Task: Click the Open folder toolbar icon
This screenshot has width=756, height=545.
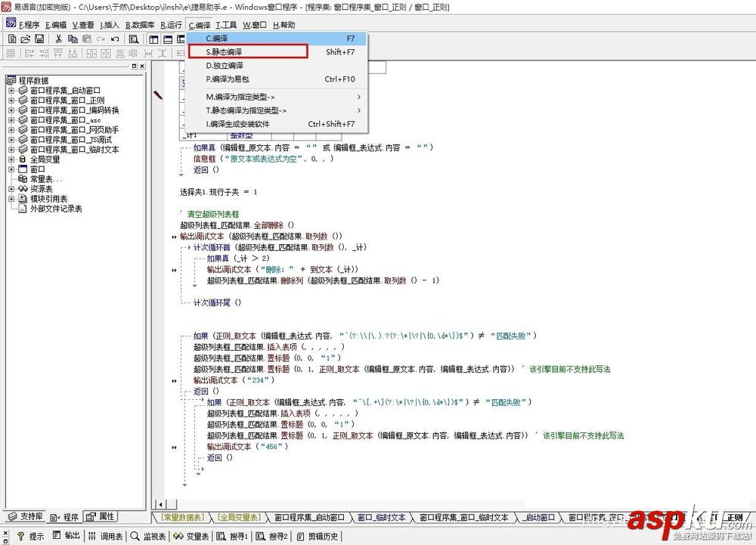Action: [x=26, y=39]
